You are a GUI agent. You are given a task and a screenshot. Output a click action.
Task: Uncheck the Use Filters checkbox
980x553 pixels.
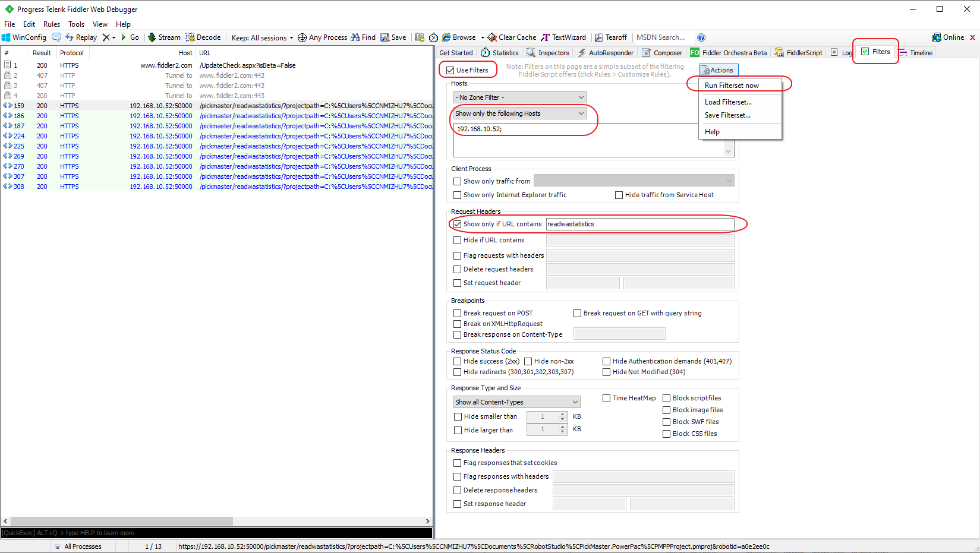450,70
